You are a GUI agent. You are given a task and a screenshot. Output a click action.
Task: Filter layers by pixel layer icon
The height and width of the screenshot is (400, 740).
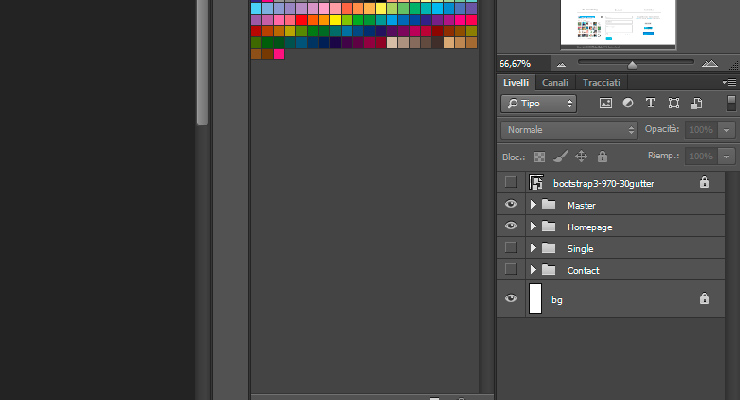[605, 103]
